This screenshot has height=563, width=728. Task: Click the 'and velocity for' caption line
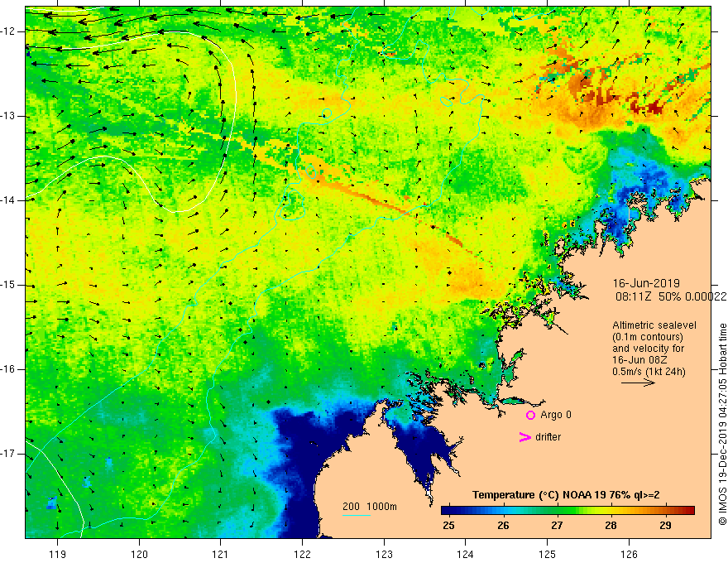tap(648, 349)
